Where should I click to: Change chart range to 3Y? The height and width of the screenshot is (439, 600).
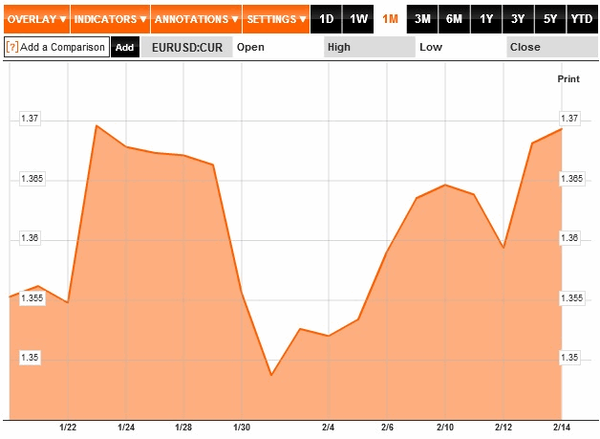click(x=518, y=19)
